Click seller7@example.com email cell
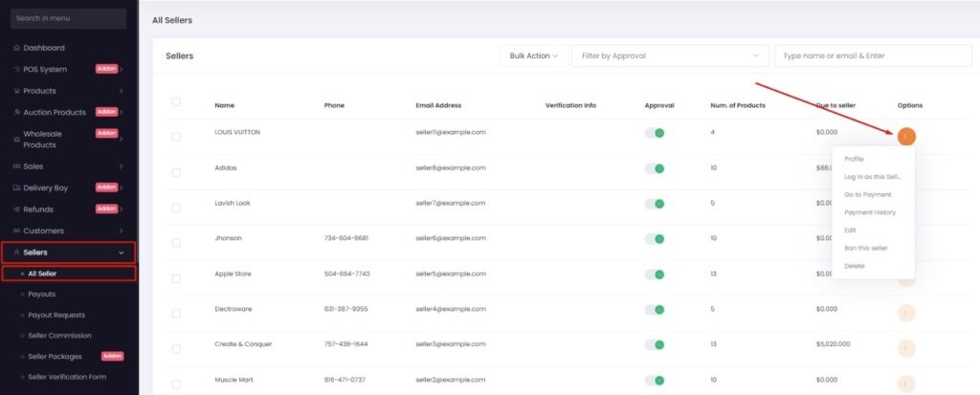The height and width of the screenshot is (395, 980). pyautogui.click(x=451, y=203)
